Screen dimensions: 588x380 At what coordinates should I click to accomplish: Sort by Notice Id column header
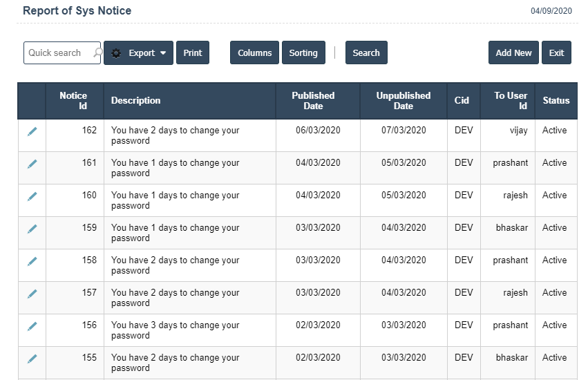(x=73, y=101)
